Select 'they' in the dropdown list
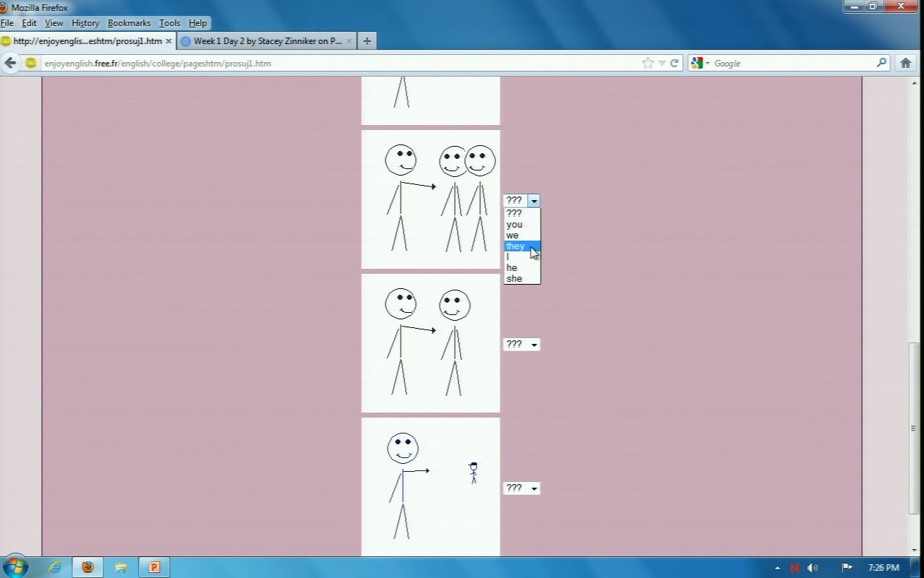This screenshot has width=924, height=578. [515, 246]
